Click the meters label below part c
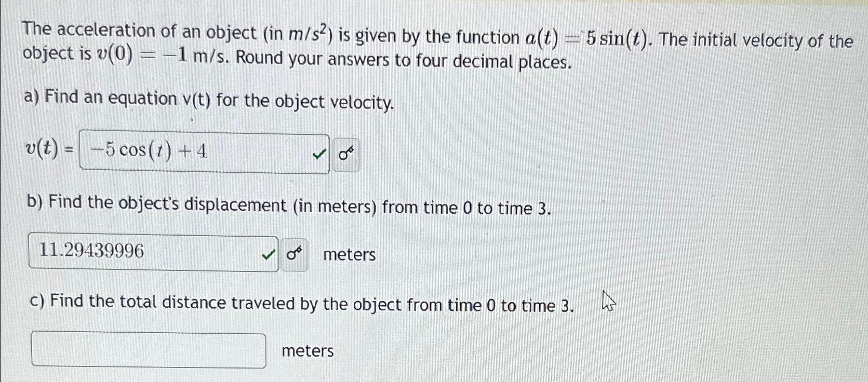This screenshot has height=382, width=868. pos(306,352)
